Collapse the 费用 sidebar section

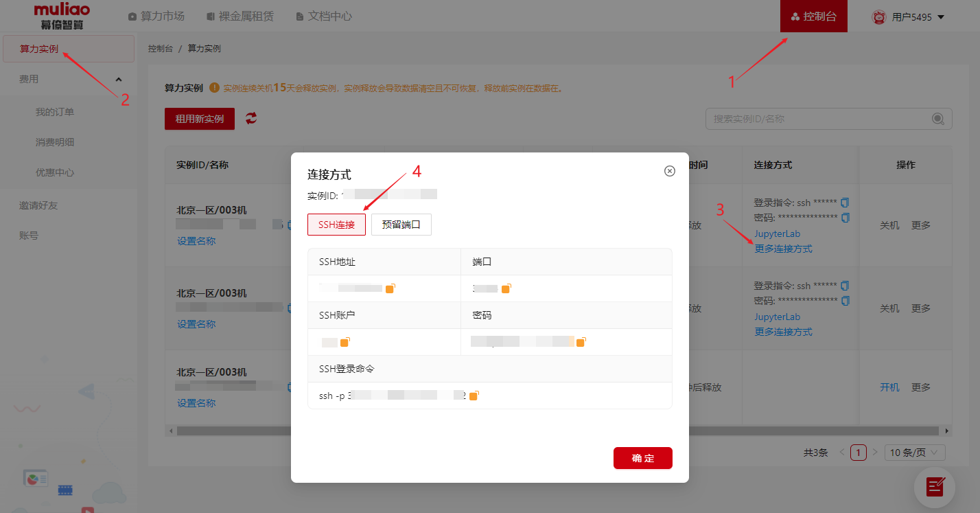tap(119, 80)
